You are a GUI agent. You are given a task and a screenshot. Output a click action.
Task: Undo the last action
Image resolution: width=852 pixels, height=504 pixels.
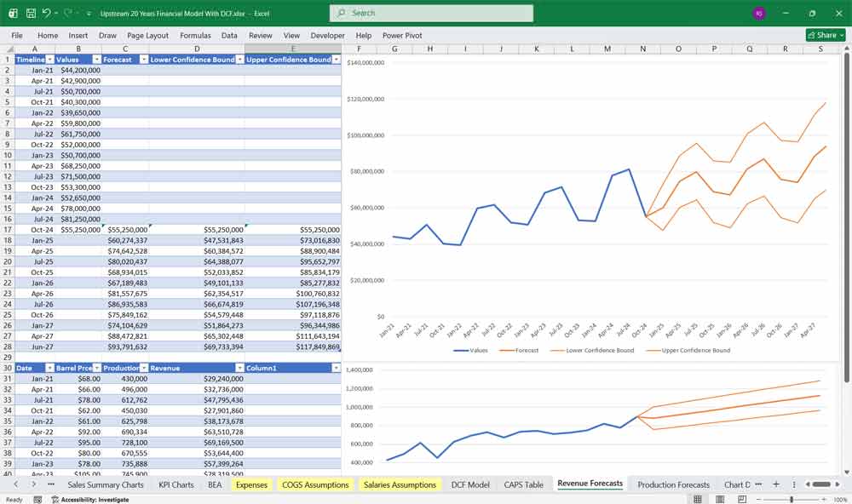click(x=47, y=13)
